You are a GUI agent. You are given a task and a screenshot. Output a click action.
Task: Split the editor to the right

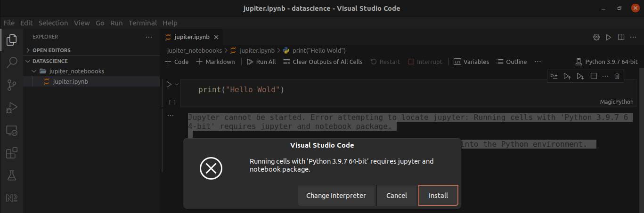tap(621, 37)
